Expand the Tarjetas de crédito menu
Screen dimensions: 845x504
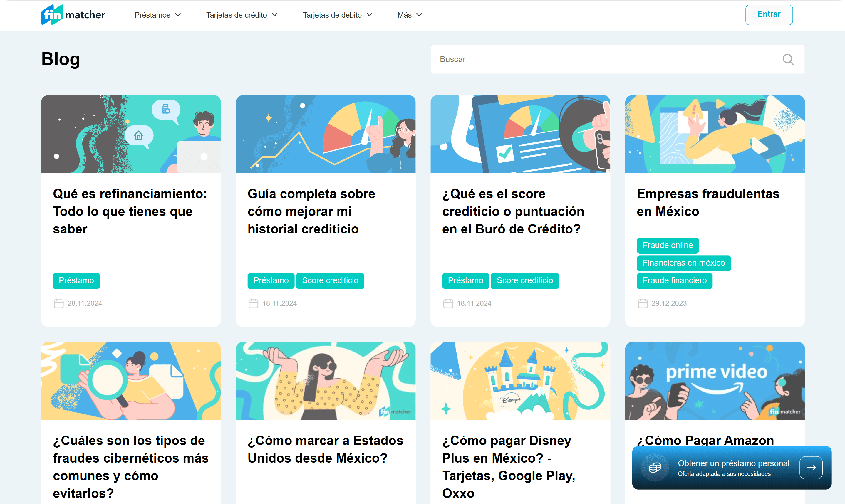242,15
